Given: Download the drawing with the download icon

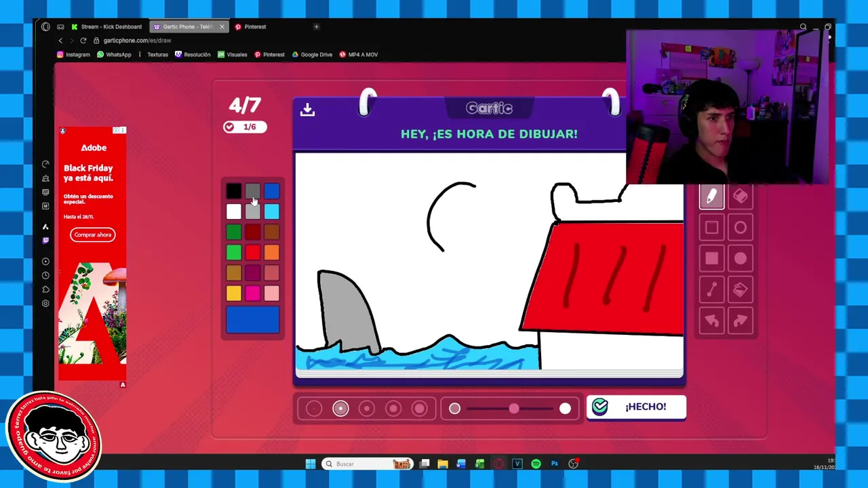Looking at the screenshot, I should (x=307, y=110).
